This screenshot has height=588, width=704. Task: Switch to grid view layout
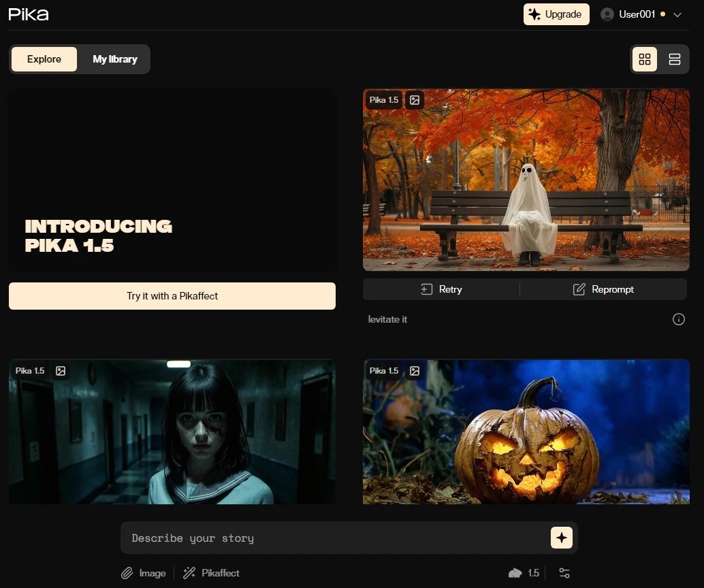coord(645,59)
